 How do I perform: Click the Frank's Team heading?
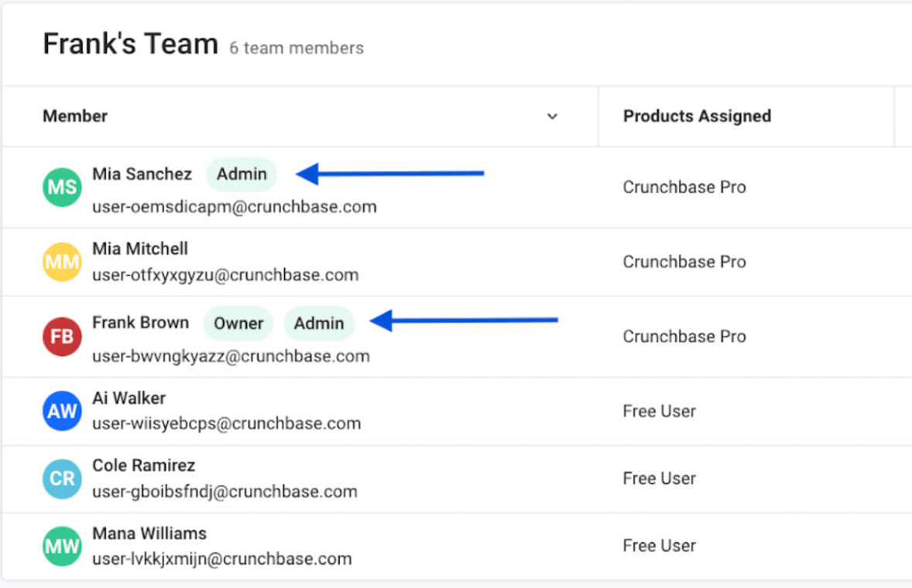(x=130, y=44)
